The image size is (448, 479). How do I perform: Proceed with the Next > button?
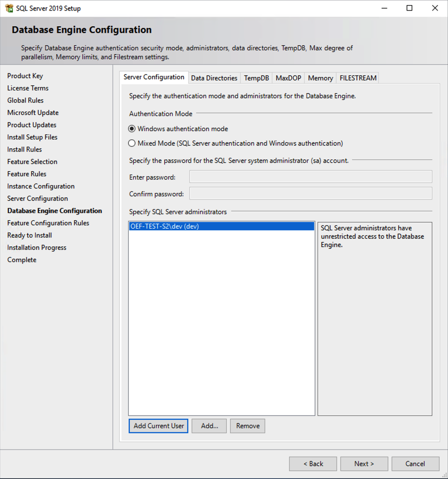[364, 464]
